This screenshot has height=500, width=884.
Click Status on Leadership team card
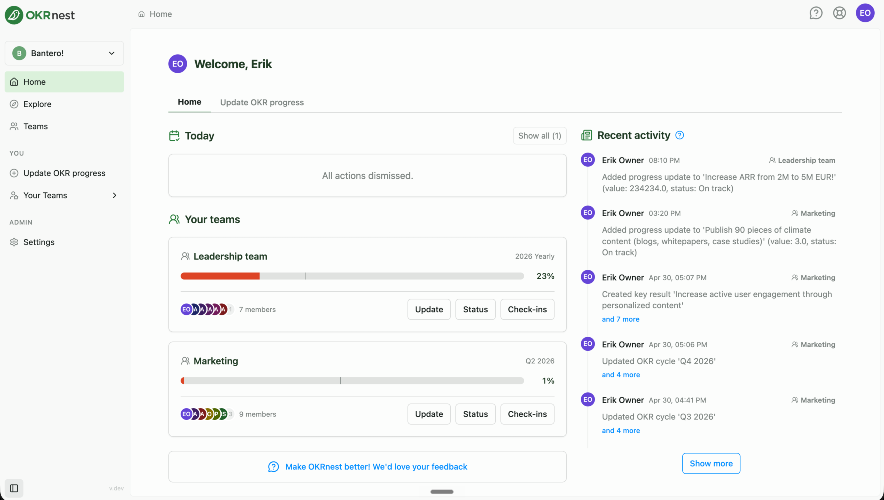coord(475,309)
